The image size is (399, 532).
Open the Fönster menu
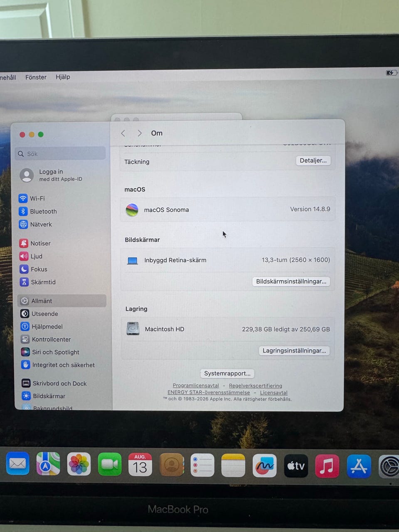pyautogui.click(x=36, y=77)
